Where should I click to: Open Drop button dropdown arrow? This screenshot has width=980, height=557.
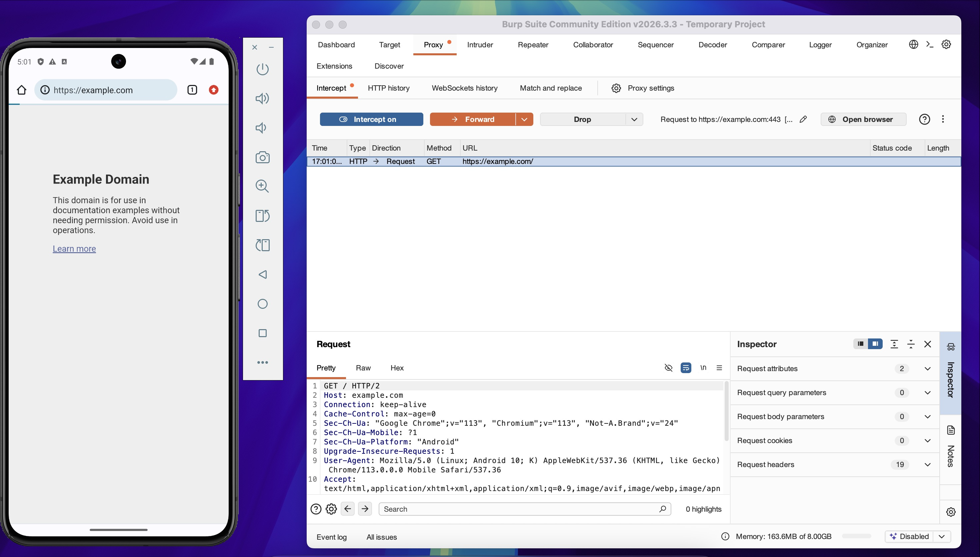[634, 119]
